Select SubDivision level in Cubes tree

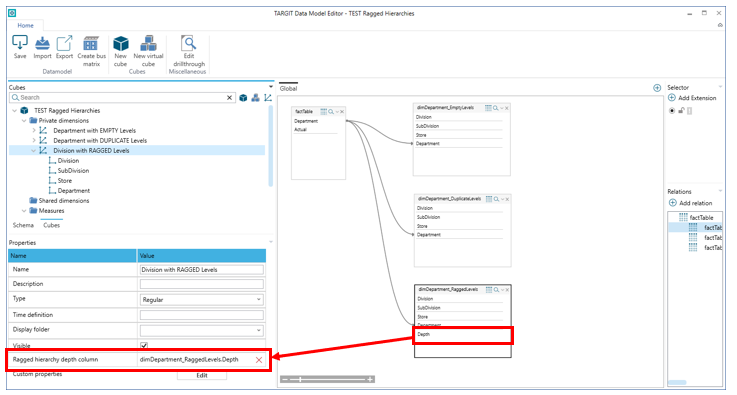(x=73, y=171)
